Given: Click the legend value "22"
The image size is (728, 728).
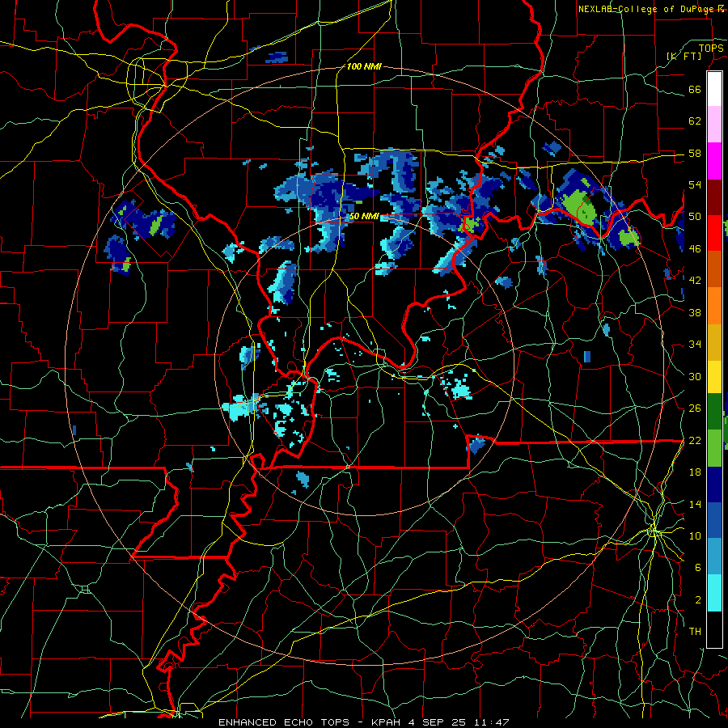Looking at the screenshot, I should [695, 440].
